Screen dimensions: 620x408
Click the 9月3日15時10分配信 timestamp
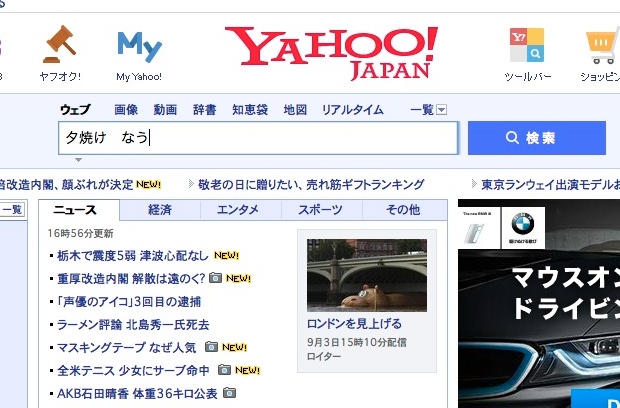pyautogui.click(x=357, y=342)
